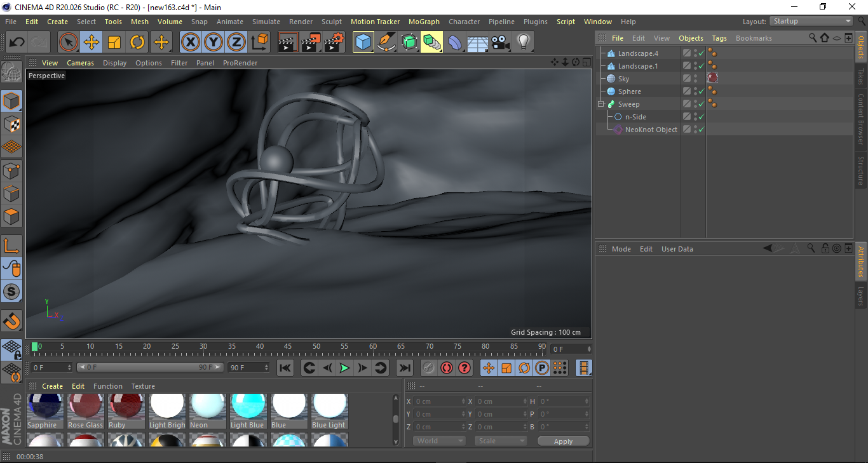Add a Camera object

pos(500,43)
